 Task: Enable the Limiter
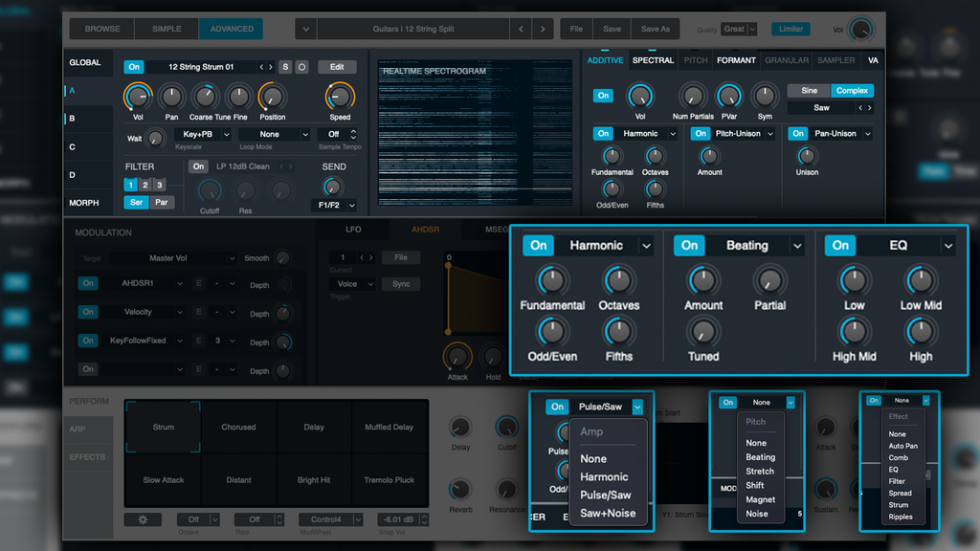coord(791,30)
